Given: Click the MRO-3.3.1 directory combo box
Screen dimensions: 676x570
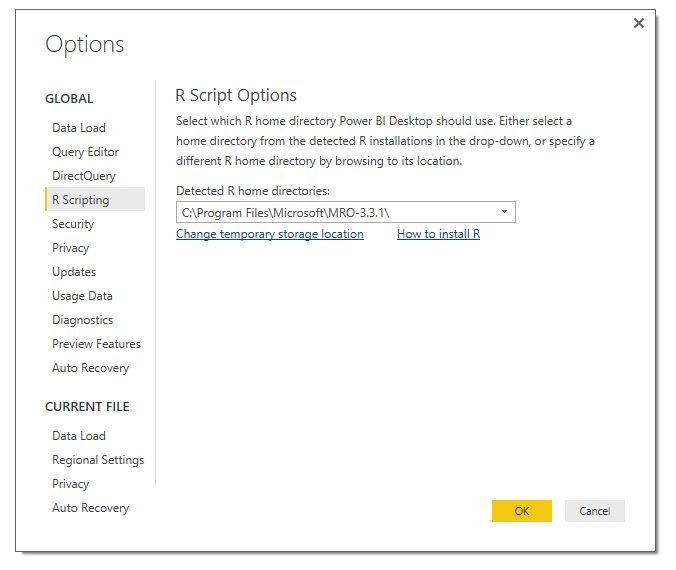Looking at the screenshot, I should point(346,212).
